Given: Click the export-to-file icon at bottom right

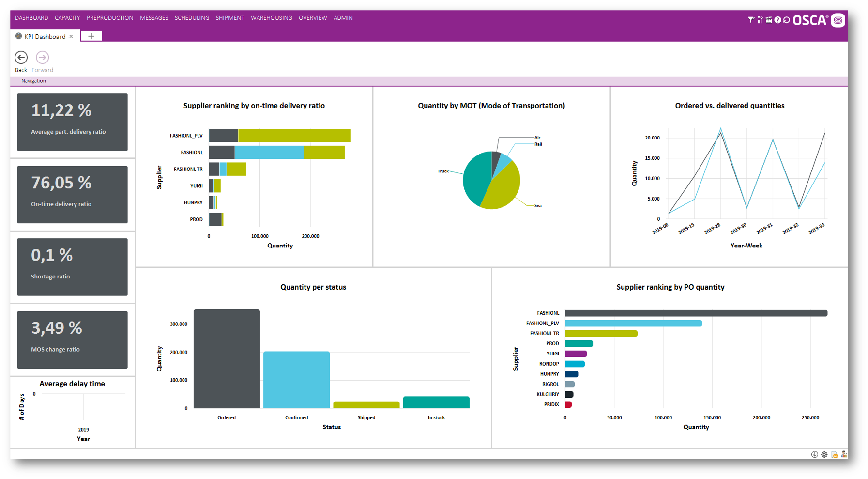Looking at the screenshot, I should [x=834, y=454].
